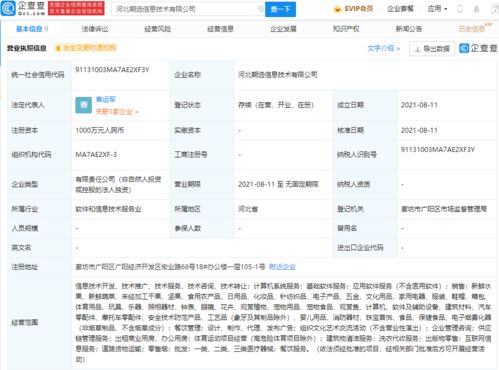Image resolution: width=499 pixels, height=370 pixels.
Task: Open the Qcc.com logo home link
Action: pyautogui.click(x=23, y=8)
